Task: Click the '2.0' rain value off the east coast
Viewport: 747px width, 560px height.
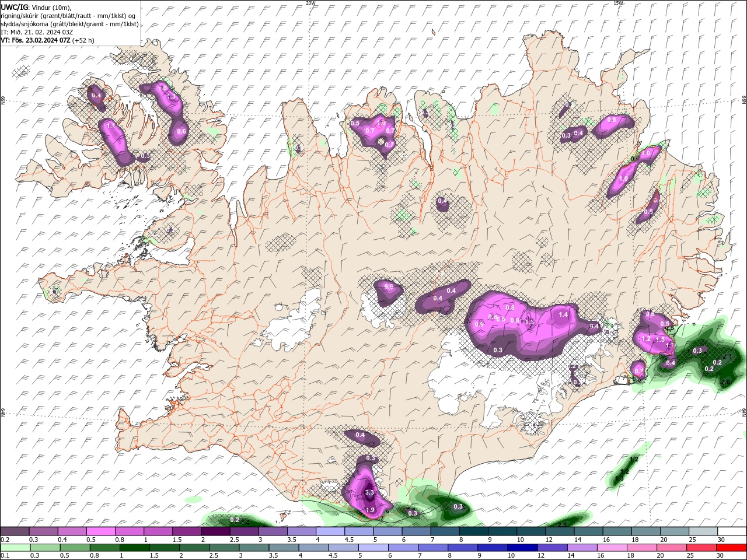Action: [726, 382]
